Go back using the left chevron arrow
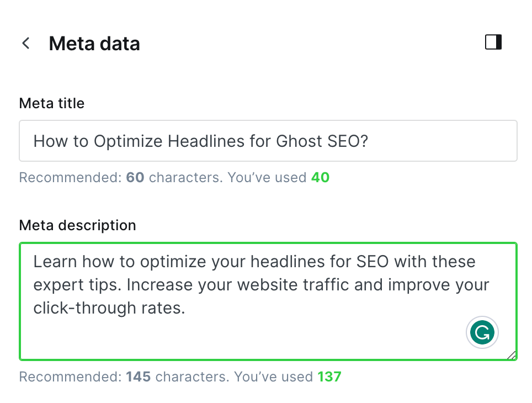Screen dimensions: 532x403 [26, 44]
